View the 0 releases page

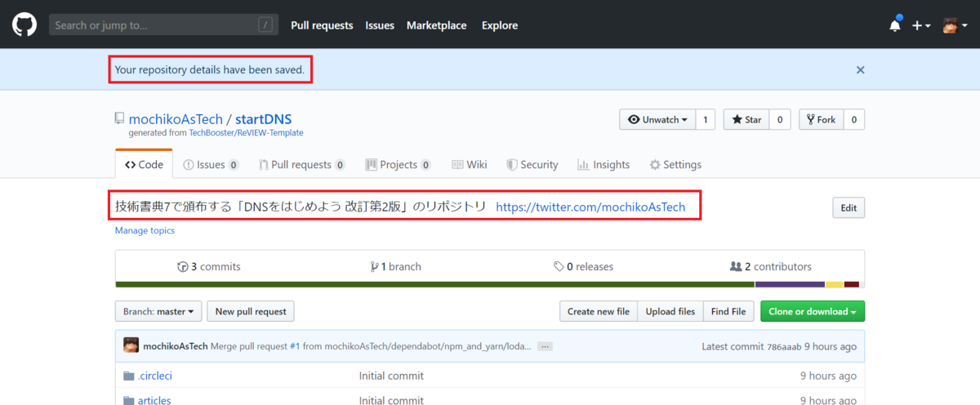click(x=583, y=266)
